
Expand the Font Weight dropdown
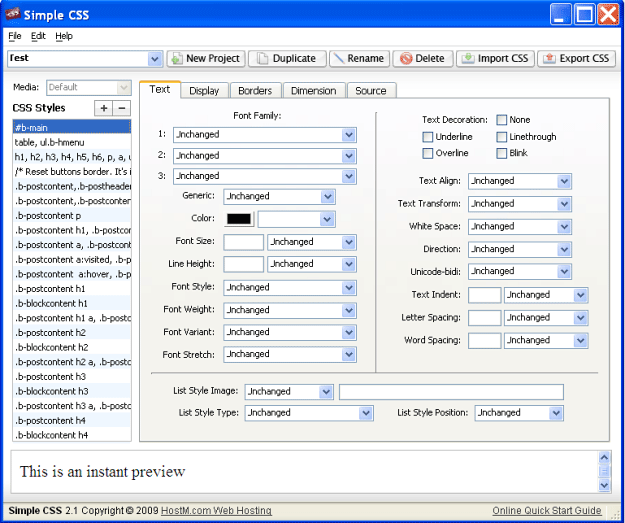point(349,311)
